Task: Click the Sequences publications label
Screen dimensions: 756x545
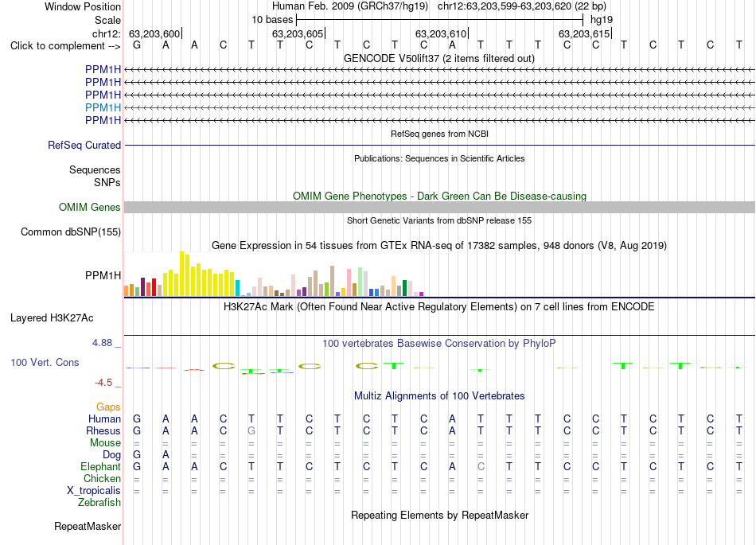Action: tap(95, 169)
